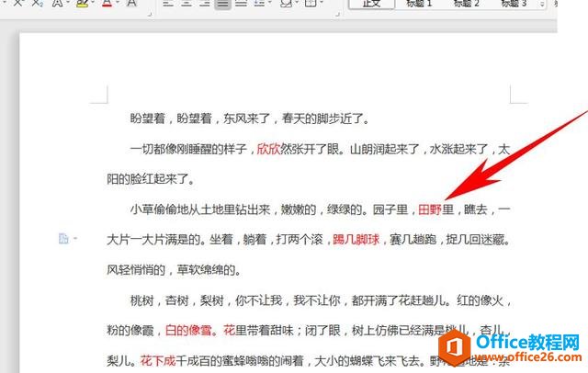Viewport: 588px width, 373px height.
Task: Apply paragraph shading fill
Action: click(286, 3)
